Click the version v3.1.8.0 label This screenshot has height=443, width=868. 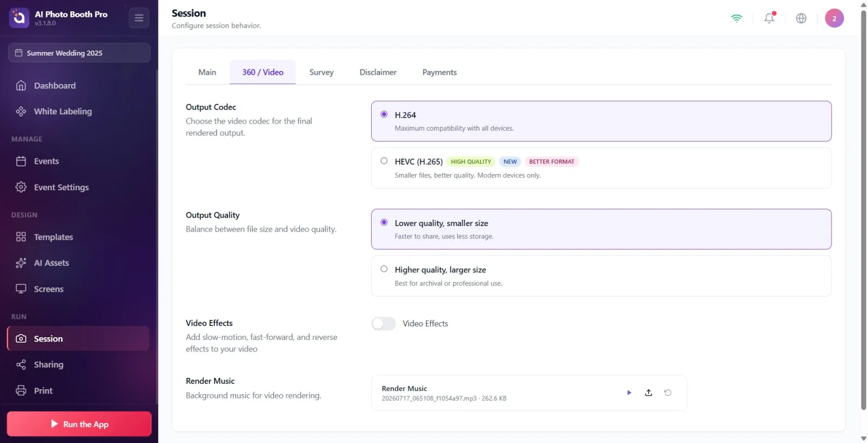[46, 23]
